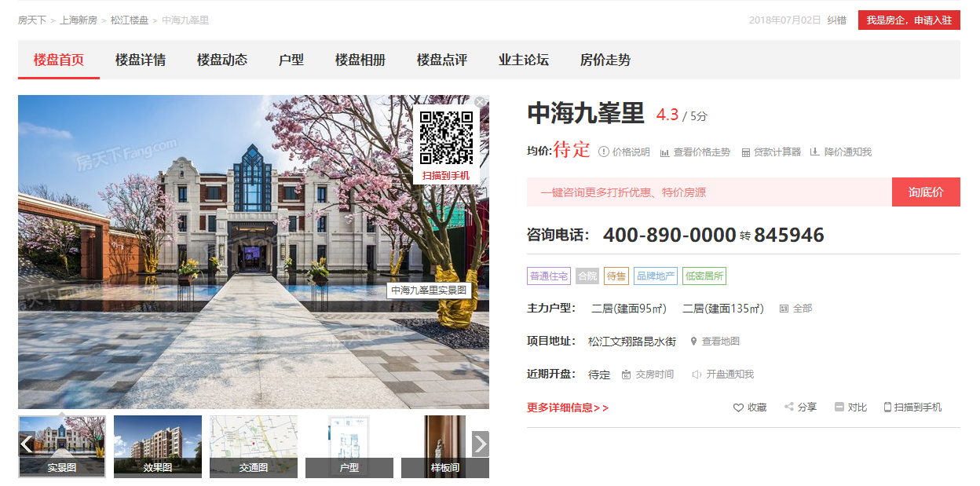Select the 样板间 thumbnail
980x486 pixels.
click(x=445, y=447)
